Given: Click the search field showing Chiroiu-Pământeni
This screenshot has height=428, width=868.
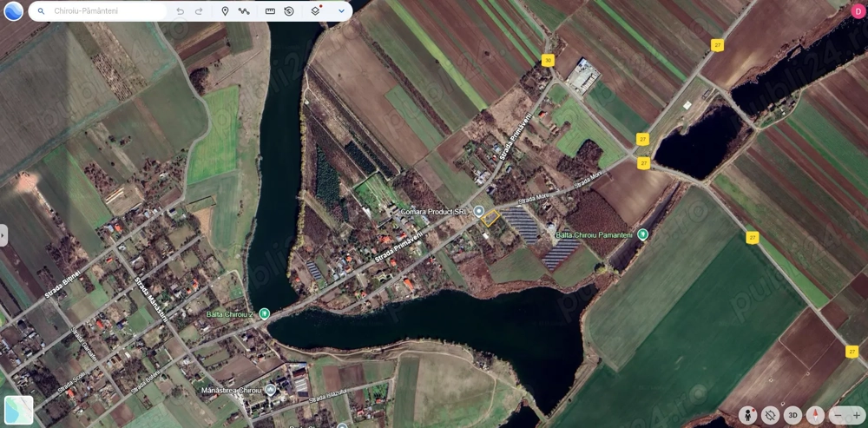Looking at the screenshot, I should pyautogui.click(x=104, y=11).
